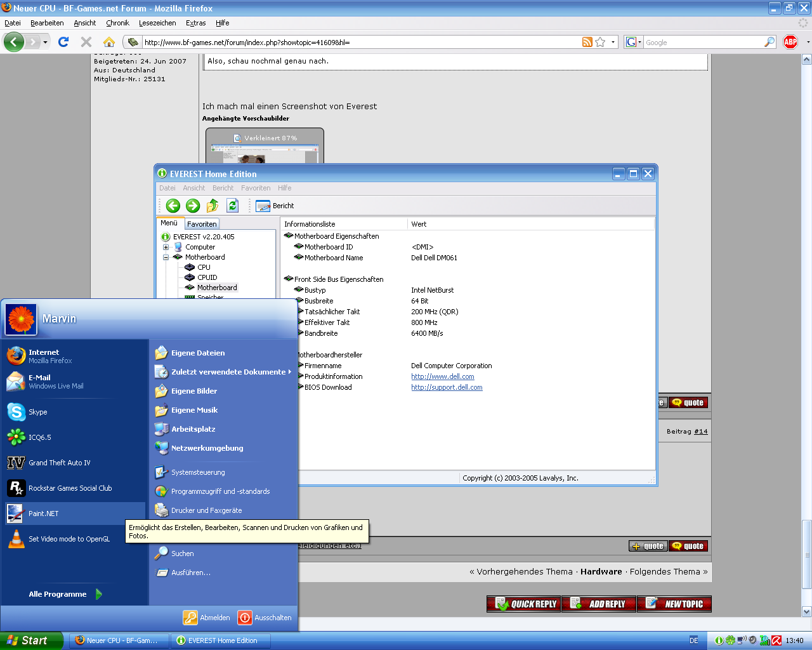Click Set Video mode to OpenGL
Image resolution: width=812 pixels, height=650 pixels.
(x=74, y=539)
